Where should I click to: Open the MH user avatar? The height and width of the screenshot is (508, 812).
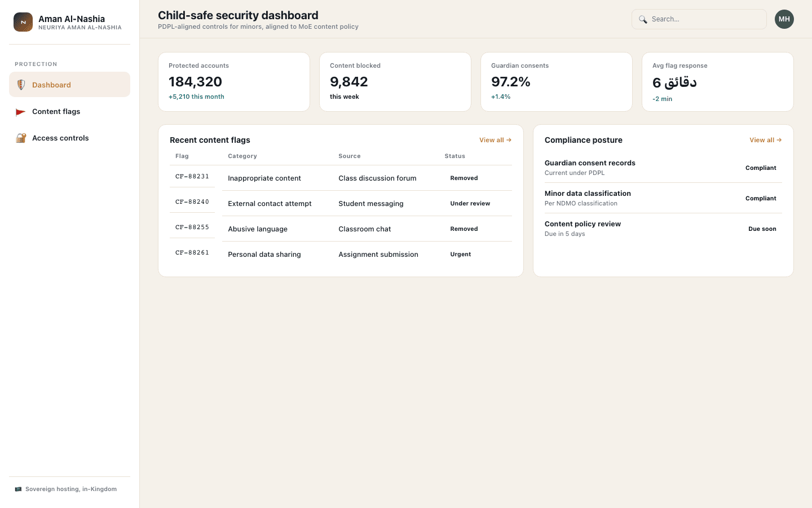tap(784, 19)
